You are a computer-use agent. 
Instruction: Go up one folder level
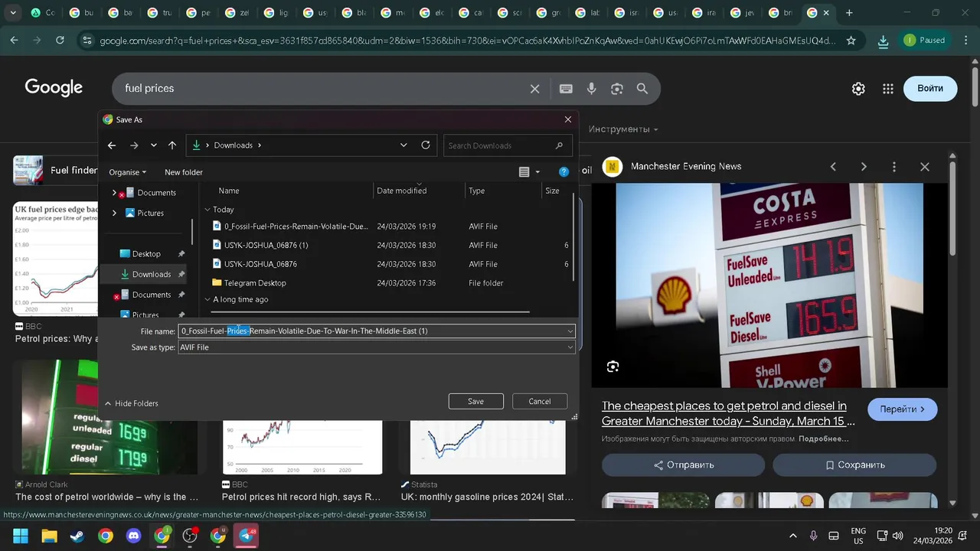pos(172,145)
